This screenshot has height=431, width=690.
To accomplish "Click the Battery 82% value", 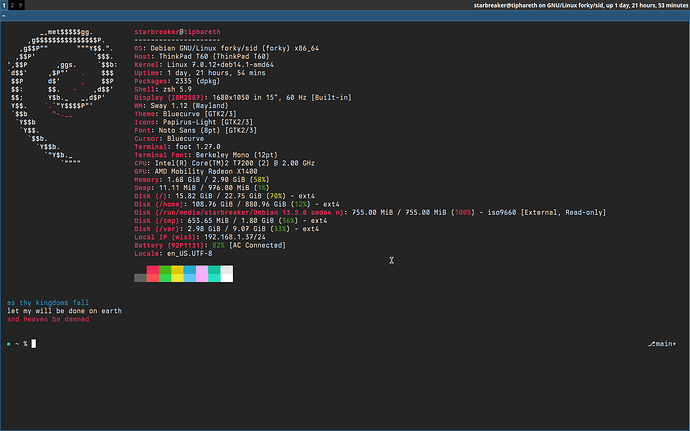I will (218, 245).
